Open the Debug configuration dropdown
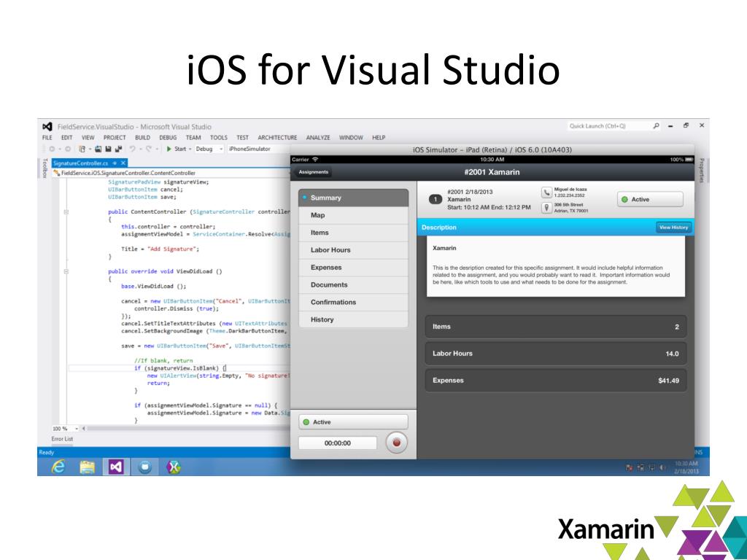Viewport: 747px width, 560px height. 209,149
